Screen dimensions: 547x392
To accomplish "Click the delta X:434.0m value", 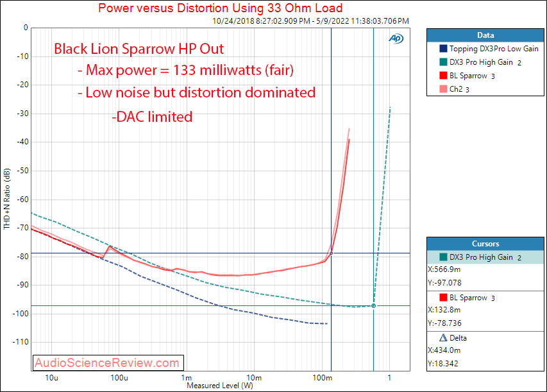I will (444, 350).
